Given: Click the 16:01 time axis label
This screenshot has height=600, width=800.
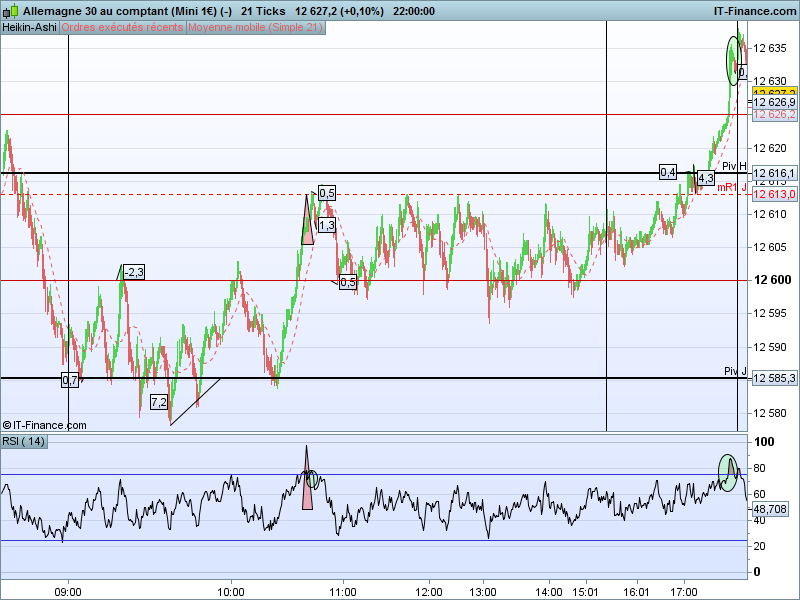Looking at the screenshot, I should pos(637,592).
